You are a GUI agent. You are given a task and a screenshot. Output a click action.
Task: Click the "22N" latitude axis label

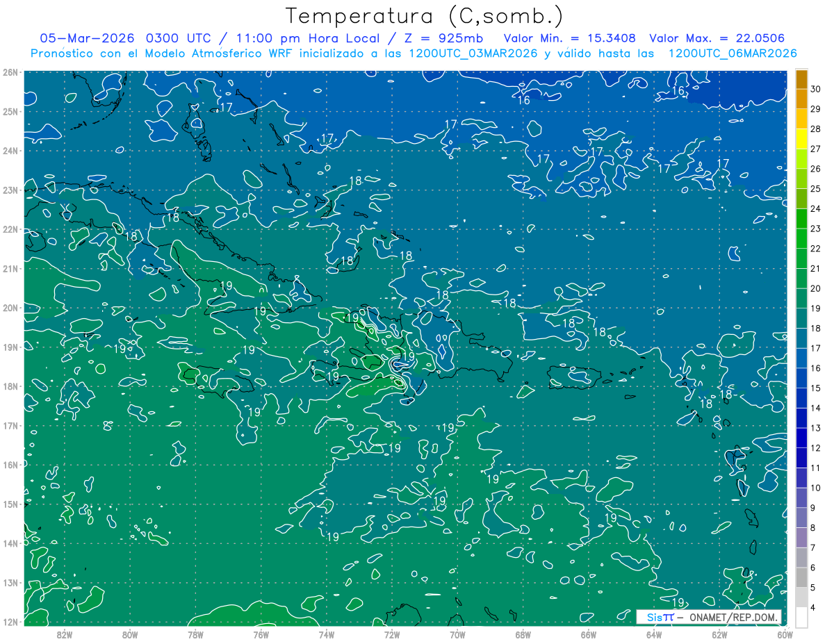(10, 229)
